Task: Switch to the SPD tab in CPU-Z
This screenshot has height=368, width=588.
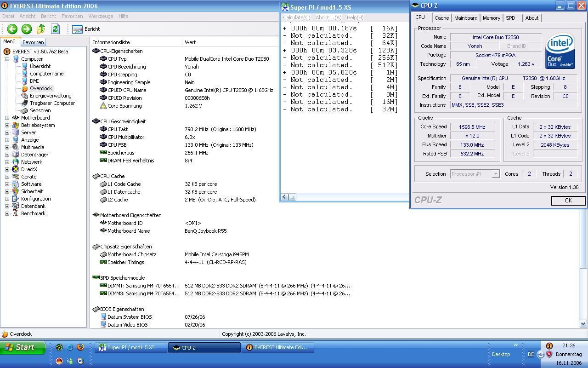Action: 510,18
